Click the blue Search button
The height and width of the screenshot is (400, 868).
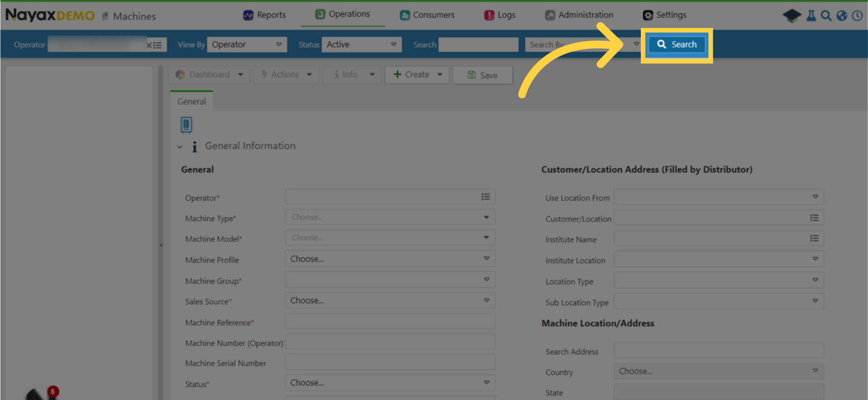pyautogui.click(x=677, y=45)
